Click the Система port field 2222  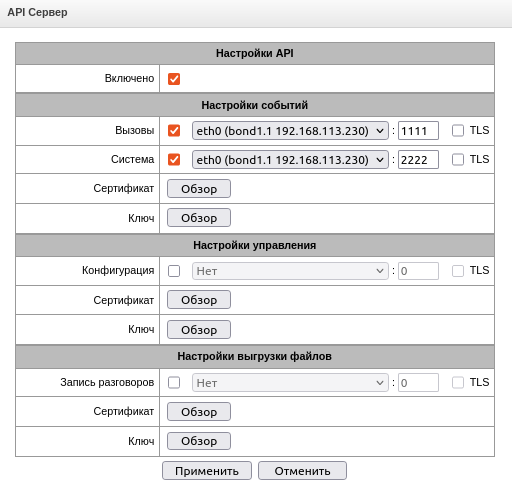tap(418, 160)
